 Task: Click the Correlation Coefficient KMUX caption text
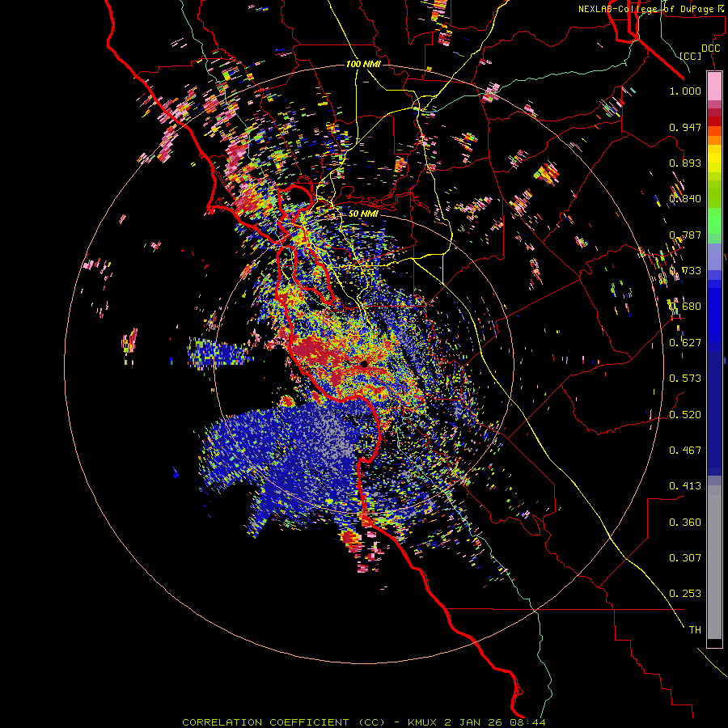363,722
